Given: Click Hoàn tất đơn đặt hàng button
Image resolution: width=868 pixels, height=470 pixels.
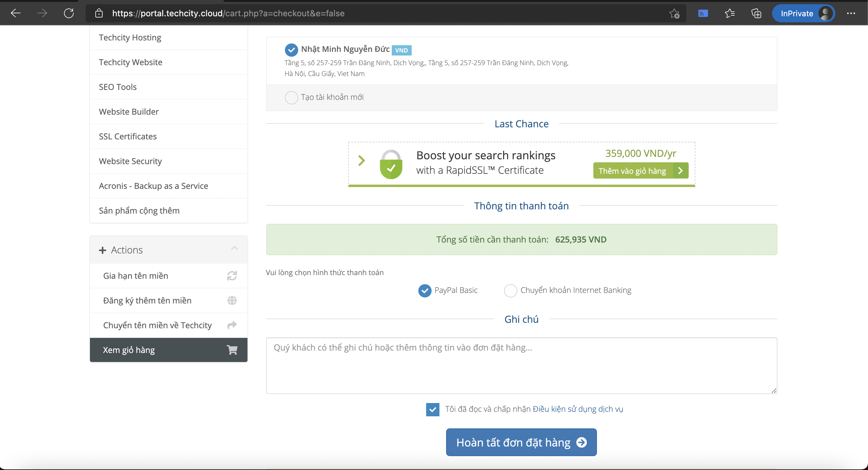Looking at the screenshot, I should point(521,442).
